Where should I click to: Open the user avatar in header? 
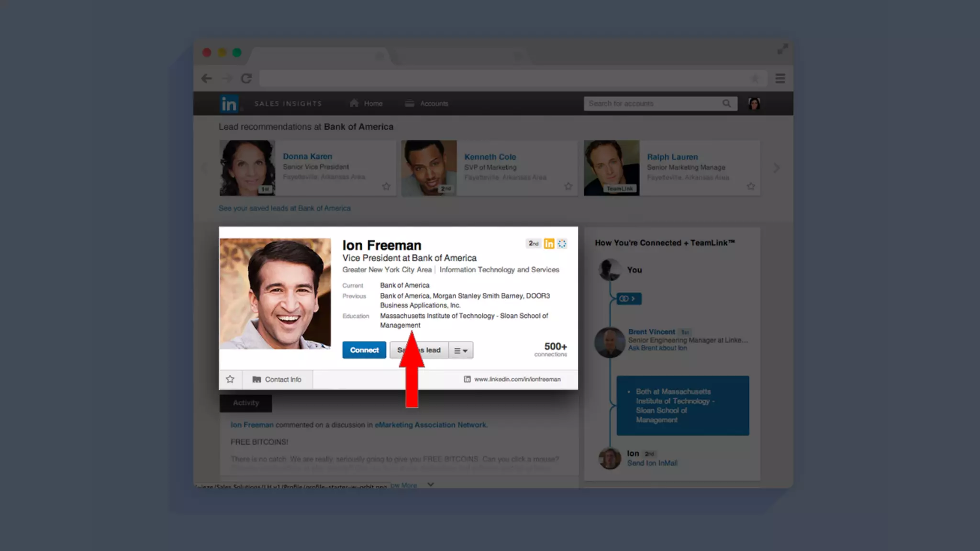coord(754,104)
